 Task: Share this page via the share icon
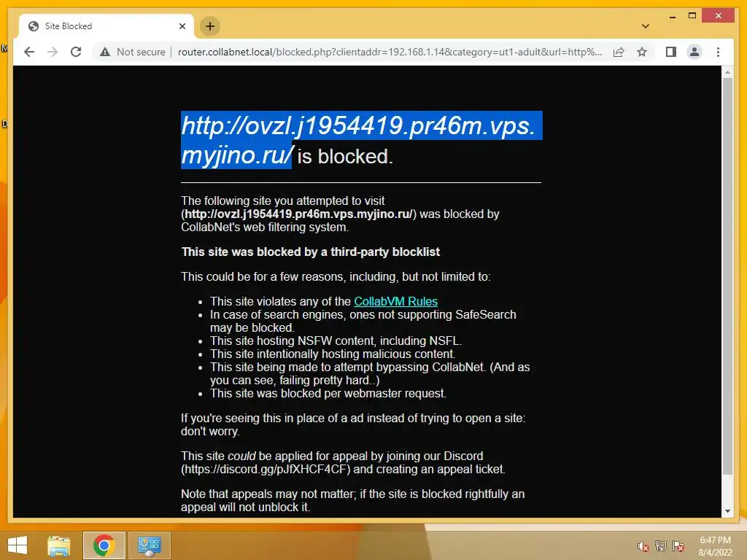point(619,52)
